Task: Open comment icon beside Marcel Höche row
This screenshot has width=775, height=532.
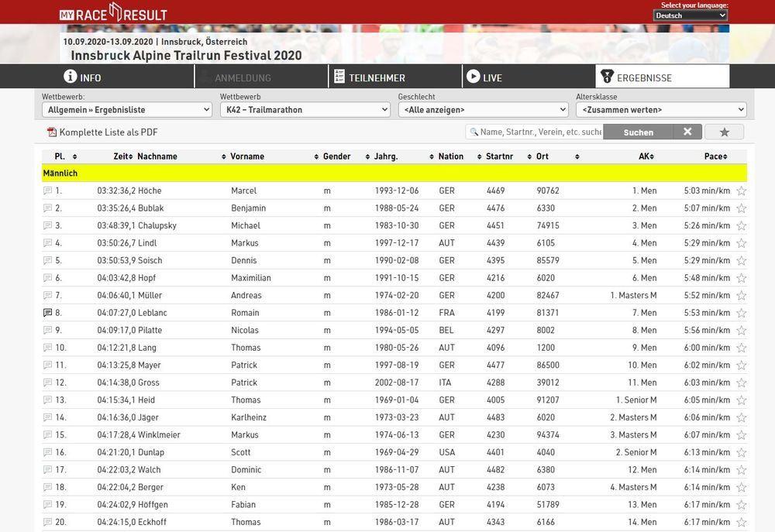Action: click(x=48, y=190)
